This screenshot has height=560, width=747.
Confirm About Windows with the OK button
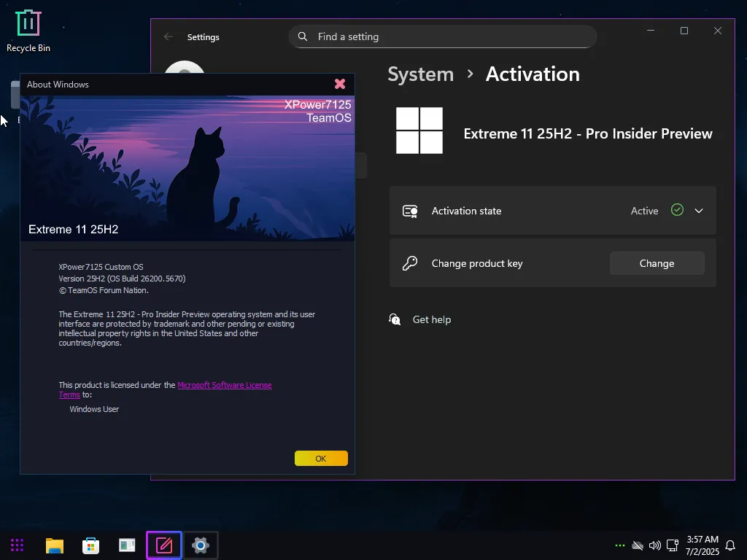pos(321,459)
